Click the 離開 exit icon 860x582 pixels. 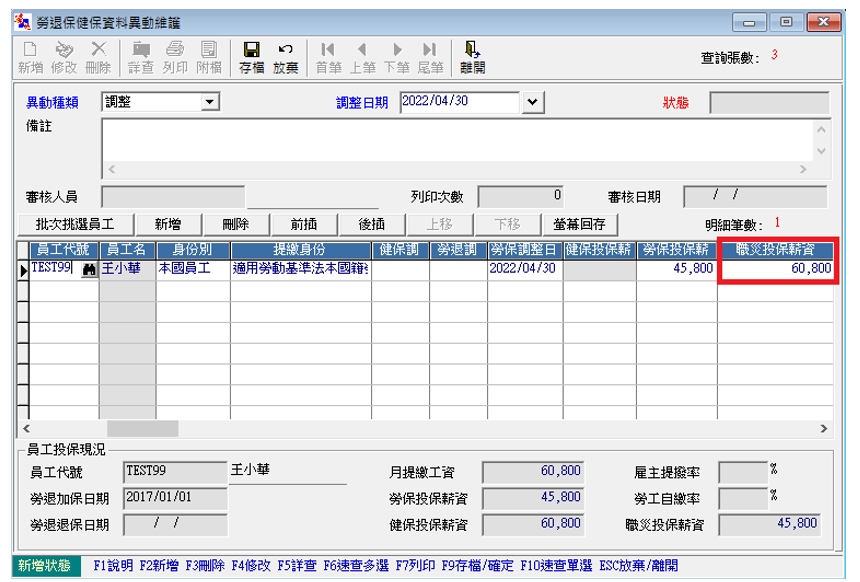pyautogui.click(x=472, y=50)
